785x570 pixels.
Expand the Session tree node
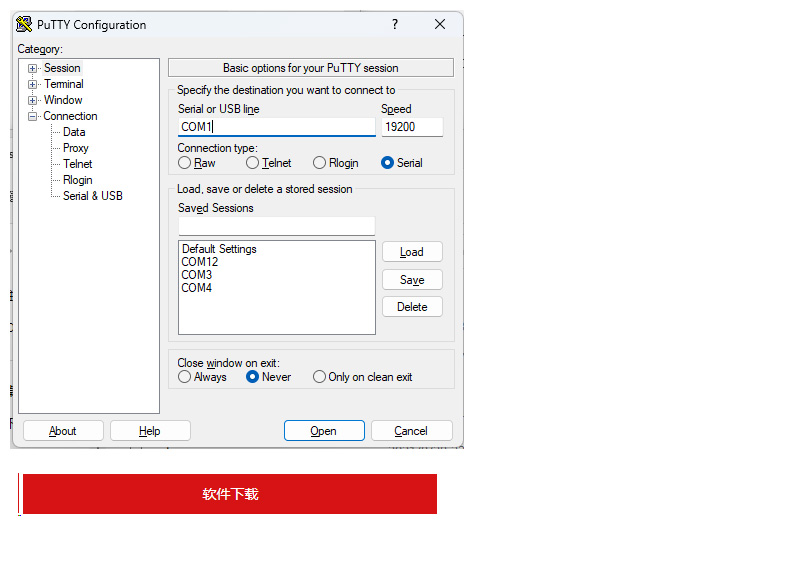click(32, 69)
